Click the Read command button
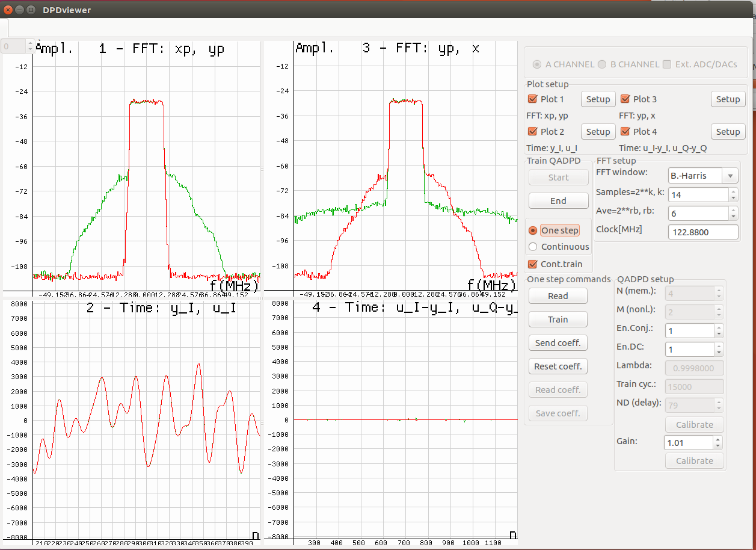Viewport: 756px width, 550px height. click(x=558, y=296)
